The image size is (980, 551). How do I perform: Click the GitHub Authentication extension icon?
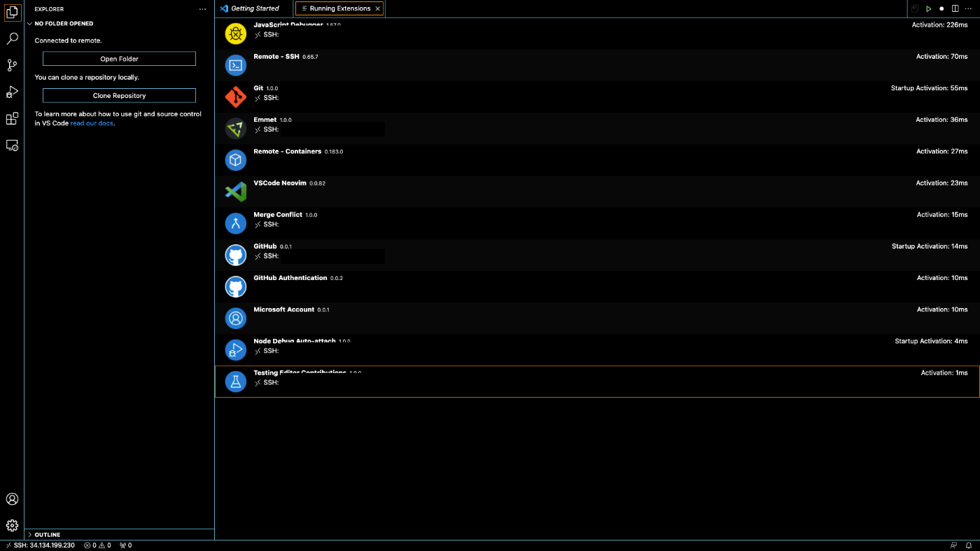tap(236, 286)
